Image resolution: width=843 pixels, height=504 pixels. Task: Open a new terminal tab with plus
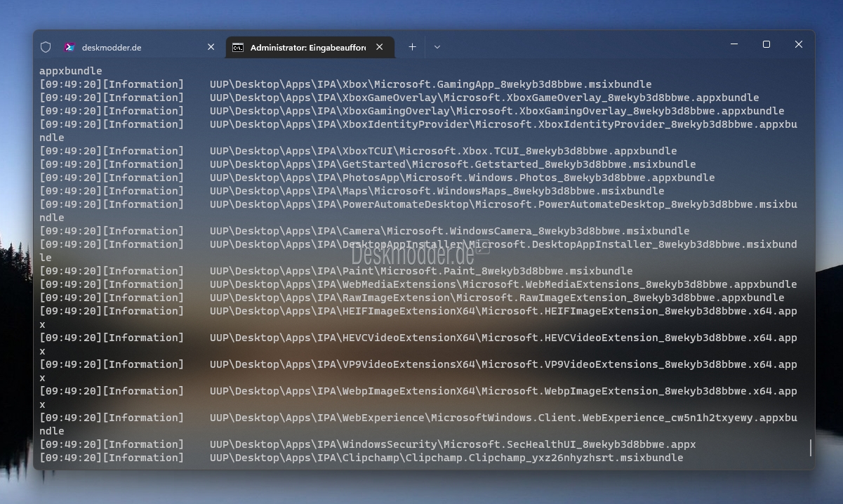(x=412, y=47)
